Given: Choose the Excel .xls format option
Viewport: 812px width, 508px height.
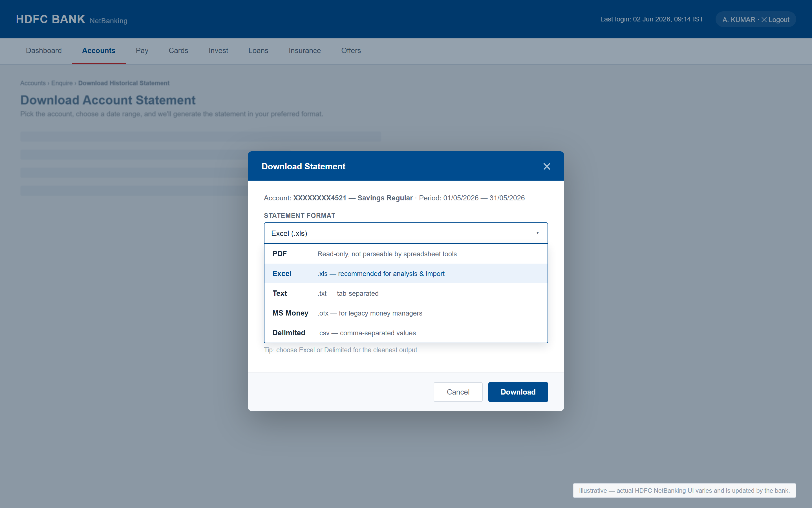Looking at the screenshot, I should click(x=406, y=273).
